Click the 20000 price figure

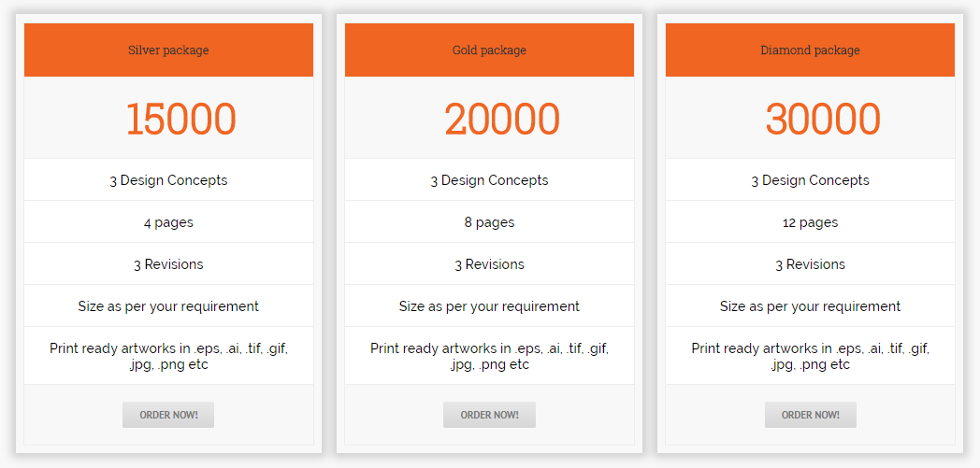(502, 120)
